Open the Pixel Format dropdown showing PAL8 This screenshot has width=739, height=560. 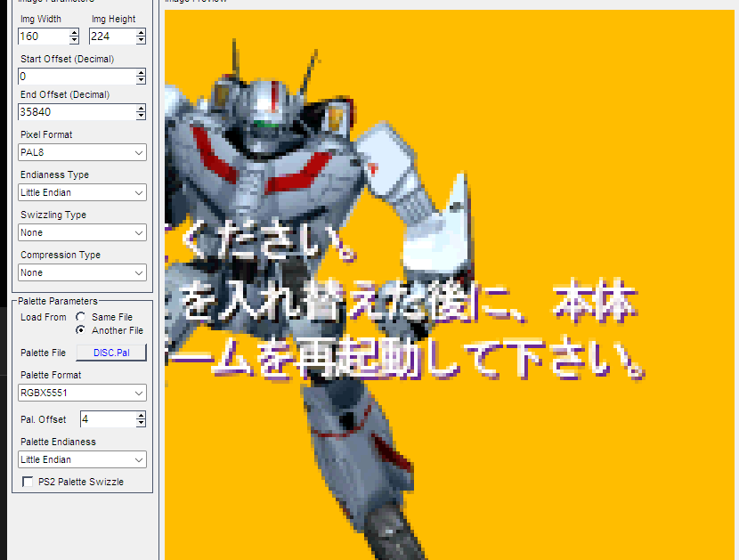82,153
